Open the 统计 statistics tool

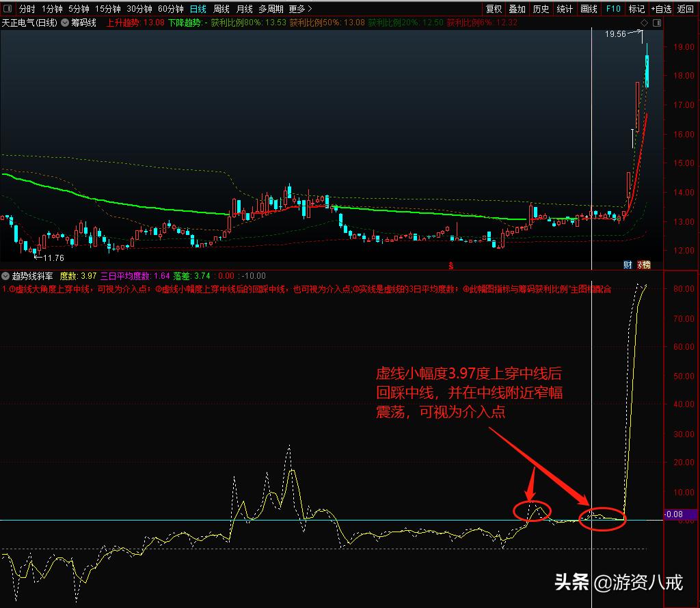(x=565, y=9)
